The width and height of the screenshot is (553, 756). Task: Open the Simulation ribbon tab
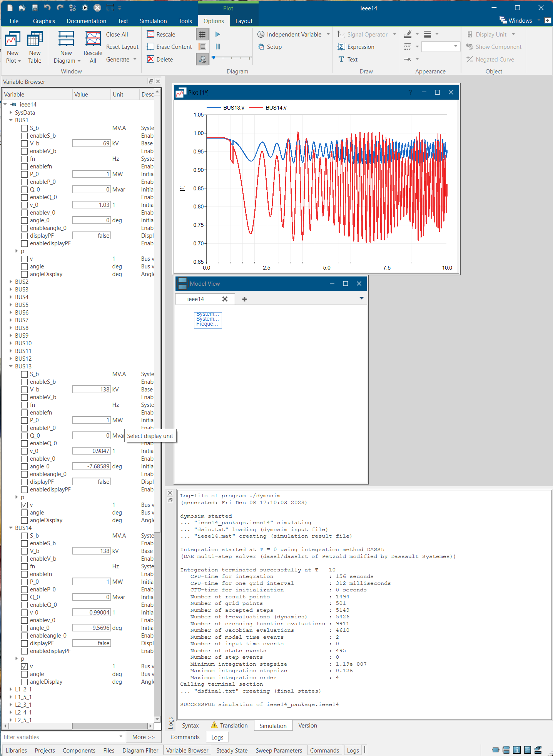tap(153, 21)
